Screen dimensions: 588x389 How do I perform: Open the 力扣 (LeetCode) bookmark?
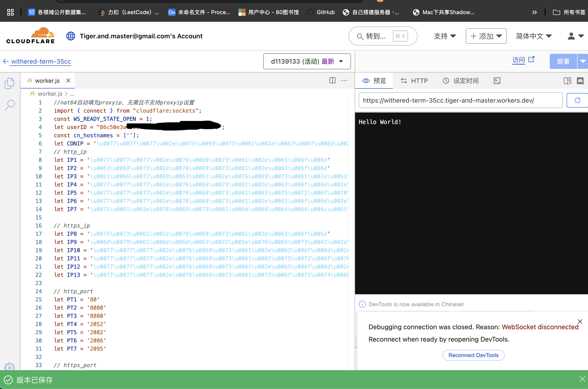(x=129, y=12)
